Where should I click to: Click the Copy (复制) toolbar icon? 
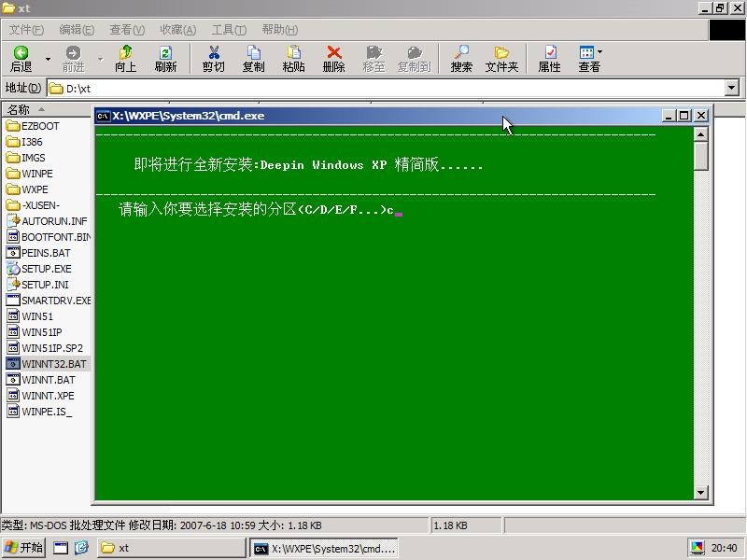click(254, 52)
